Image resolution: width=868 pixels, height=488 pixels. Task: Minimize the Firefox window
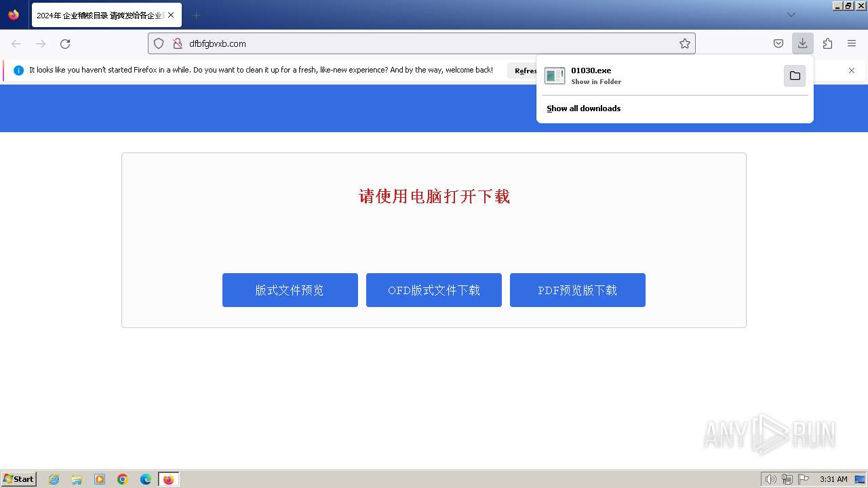click(838, 5)
